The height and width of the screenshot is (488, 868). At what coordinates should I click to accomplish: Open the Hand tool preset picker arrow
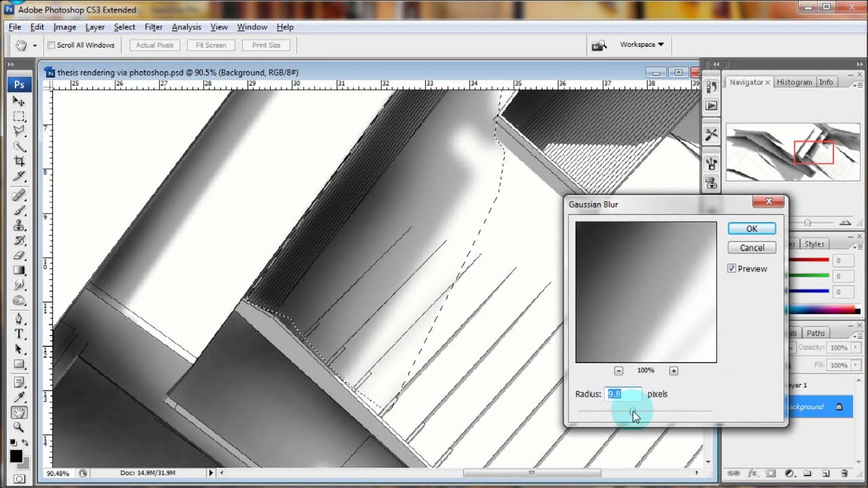[35, 45]
